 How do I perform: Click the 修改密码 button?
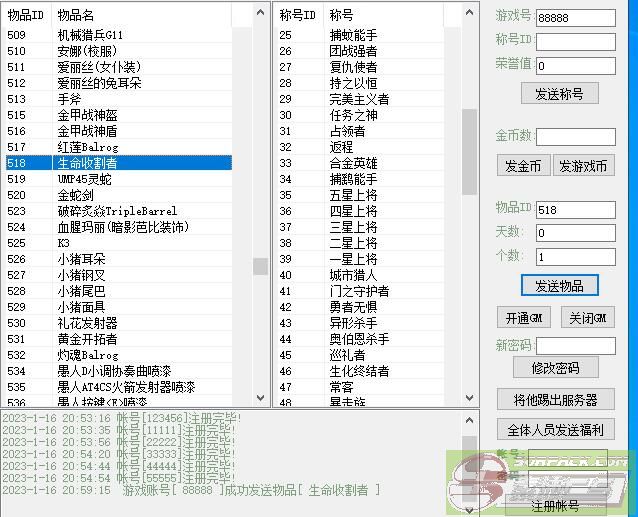point(558,368)
